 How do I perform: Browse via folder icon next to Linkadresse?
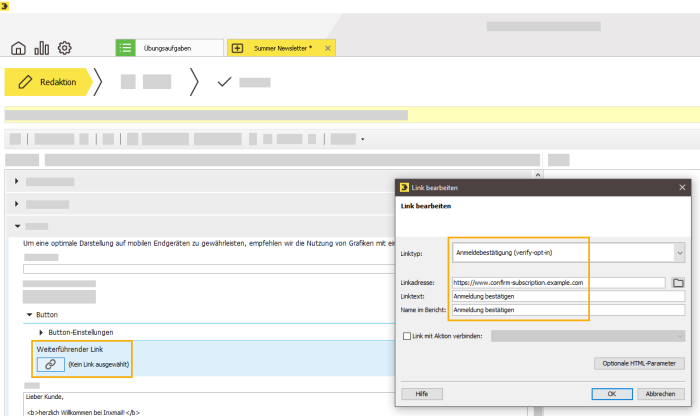(x=678, y=283)
